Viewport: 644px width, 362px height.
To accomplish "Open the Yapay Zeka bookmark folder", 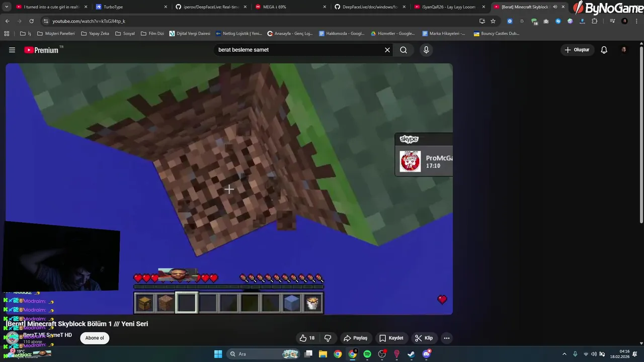I will click(95, 34).
